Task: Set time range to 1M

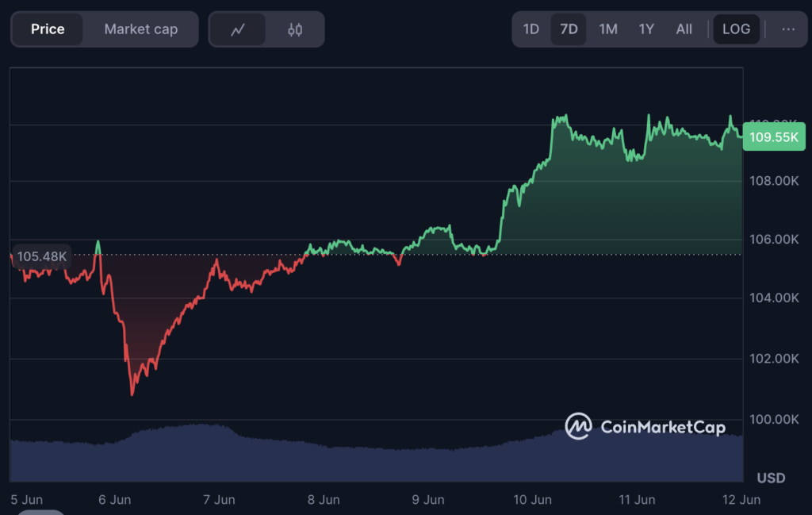Action: [608, 29]
